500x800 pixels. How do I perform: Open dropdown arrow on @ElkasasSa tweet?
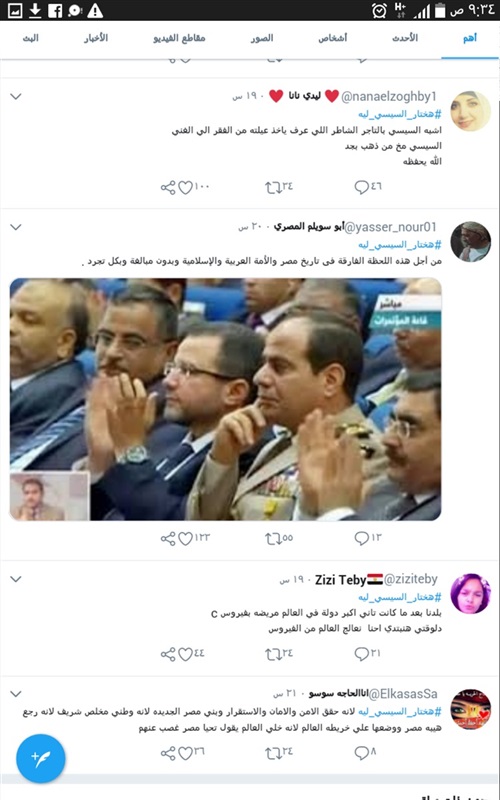coord(16,694)
